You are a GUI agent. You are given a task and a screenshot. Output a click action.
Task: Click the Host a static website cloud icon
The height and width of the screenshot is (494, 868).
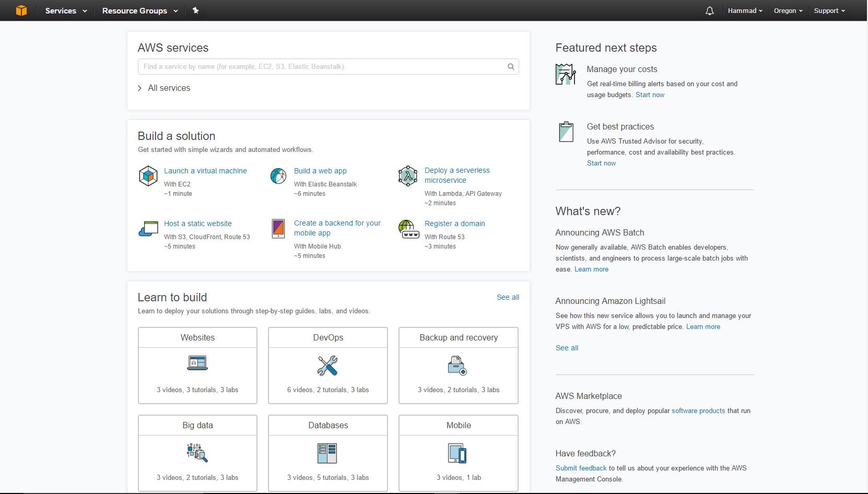(x=148, y=229)
